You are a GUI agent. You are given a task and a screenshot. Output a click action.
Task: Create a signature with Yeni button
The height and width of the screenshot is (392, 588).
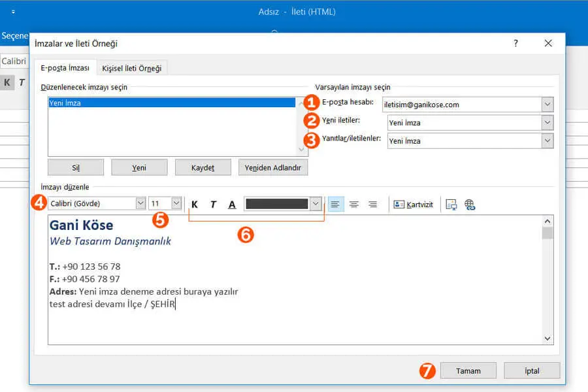139,168
